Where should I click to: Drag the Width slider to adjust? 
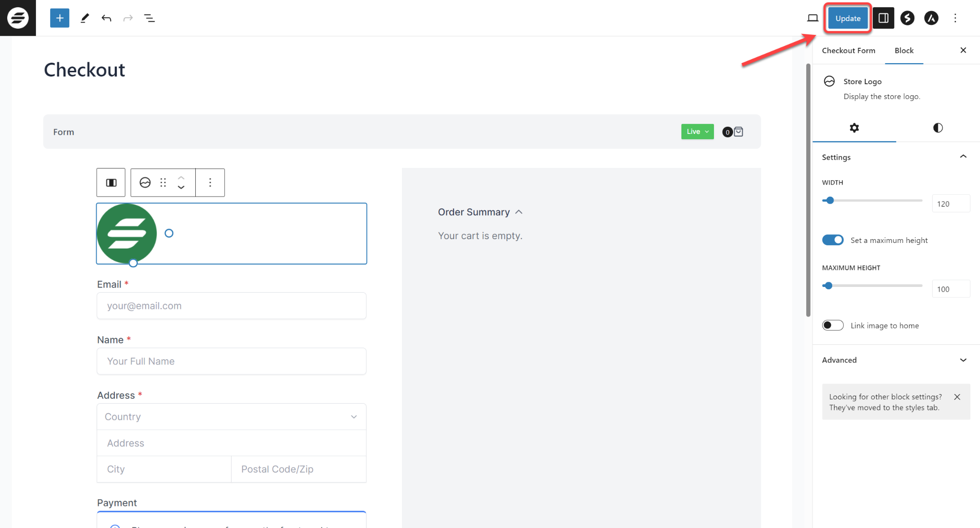[830, 199]
